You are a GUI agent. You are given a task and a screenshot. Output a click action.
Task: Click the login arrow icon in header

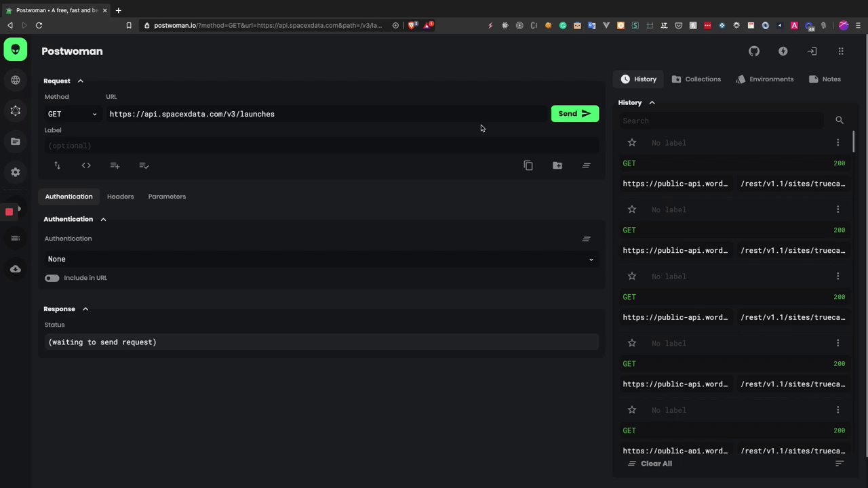[812, 52]
